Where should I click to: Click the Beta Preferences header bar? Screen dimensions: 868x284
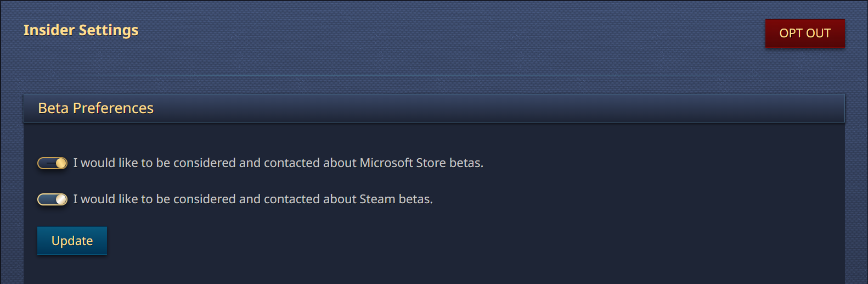(x=434, y=108)
